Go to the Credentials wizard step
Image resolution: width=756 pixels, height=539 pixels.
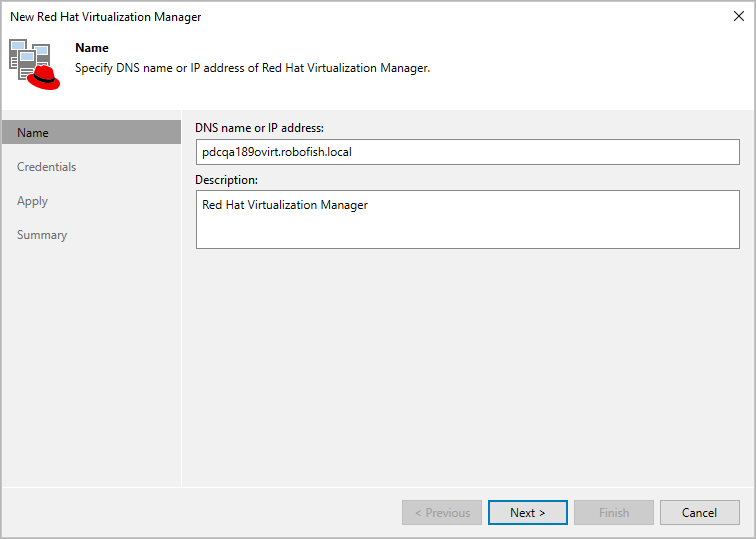point(47,167)
